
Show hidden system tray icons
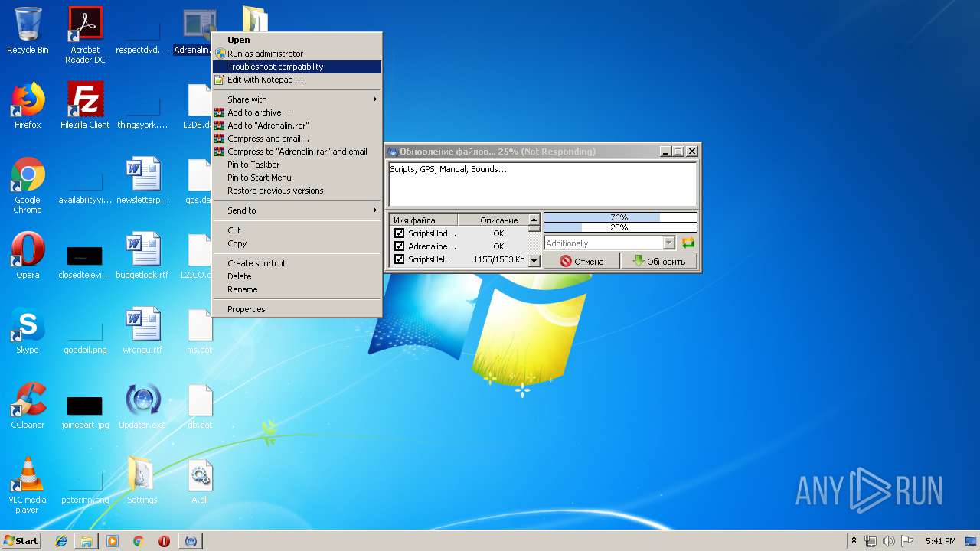[854, 541]
